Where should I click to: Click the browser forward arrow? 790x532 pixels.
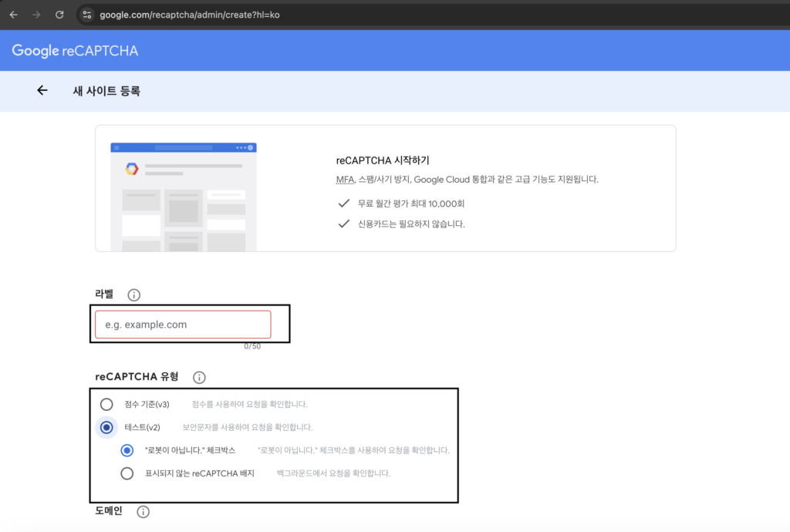coord(36,15)
